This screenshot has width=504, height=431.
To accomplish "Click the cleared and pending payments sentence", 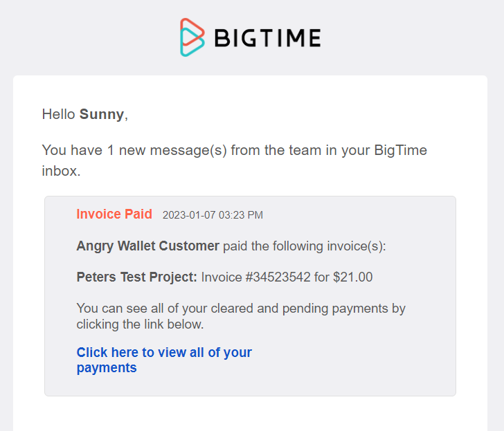I will tap(241, 316).
